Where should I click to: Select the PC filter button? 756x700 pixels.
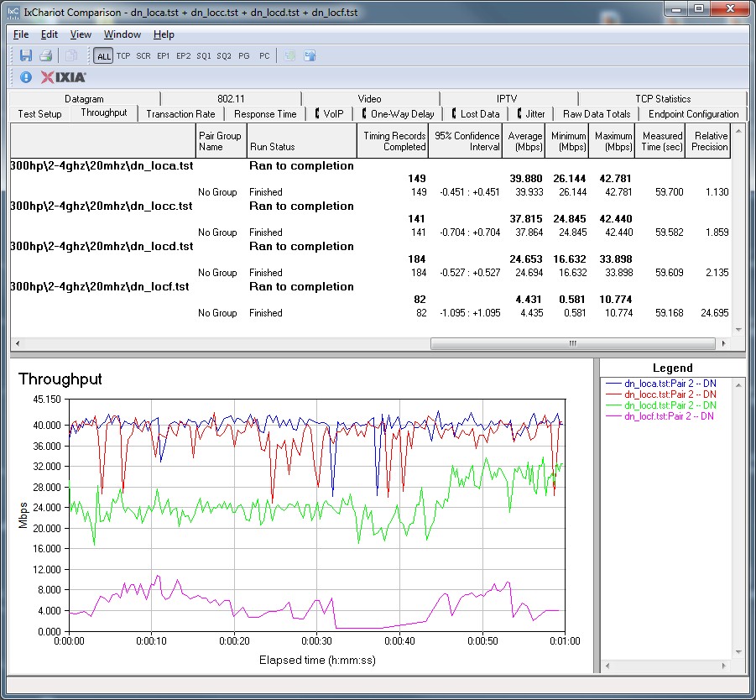[x=264, y=56]
